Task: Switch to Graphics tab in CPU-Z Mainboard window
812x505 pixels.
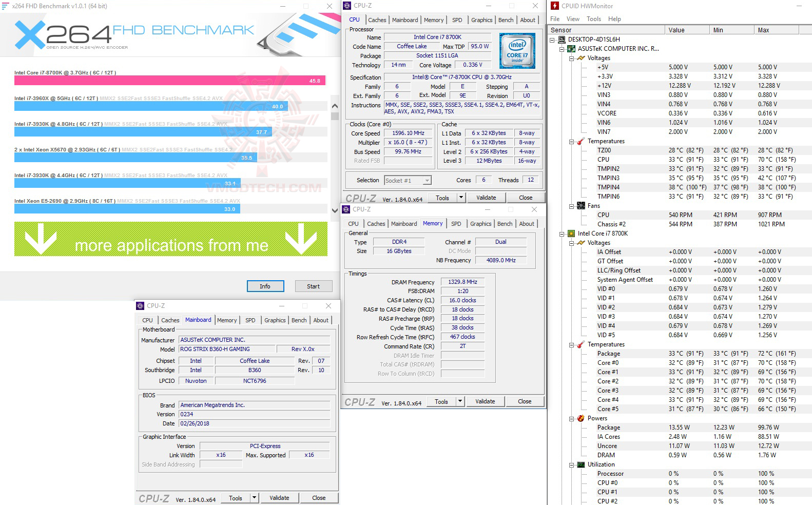Action: [275, 320]
